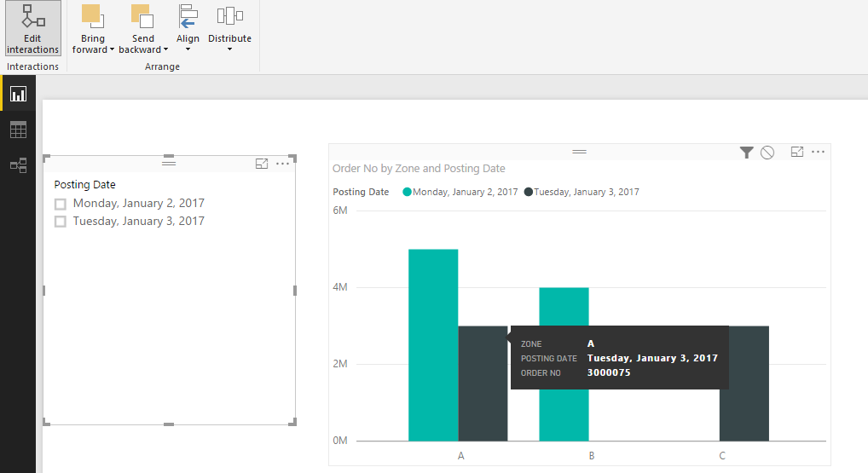Select the dark bar for zone A
The width and height of the screenshot is (868, 473).
coord(483,384)
